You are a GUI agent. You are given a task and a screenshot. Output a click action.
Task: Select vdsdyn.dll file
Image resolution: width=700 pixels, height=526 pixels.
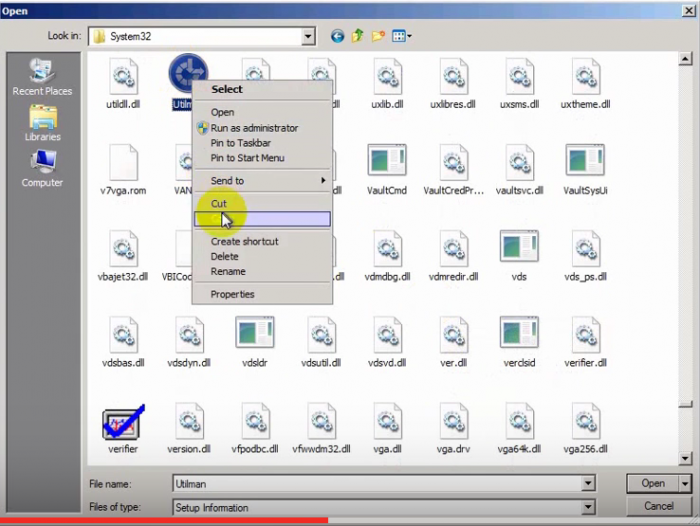(x=189, y=342)
